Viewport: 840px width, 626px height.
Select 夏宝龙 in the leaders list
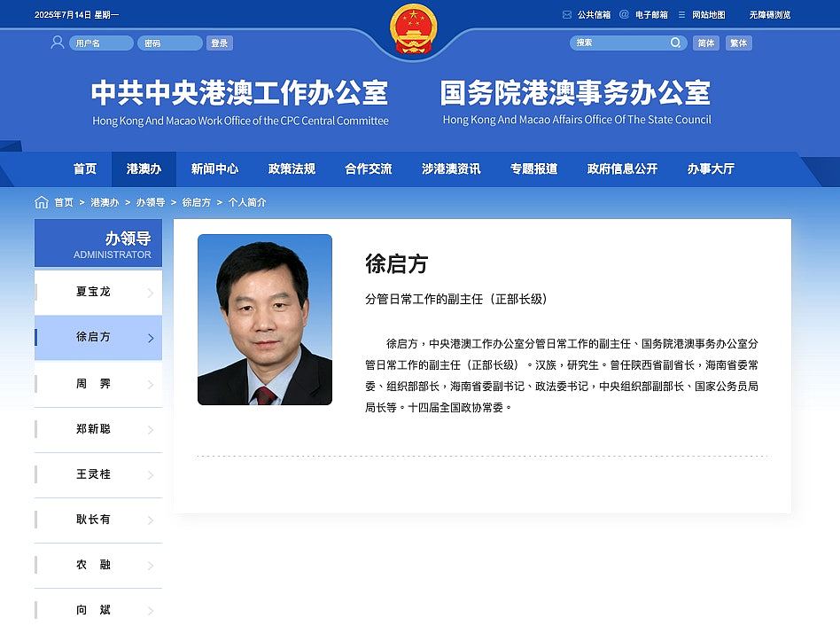(98, 292)
